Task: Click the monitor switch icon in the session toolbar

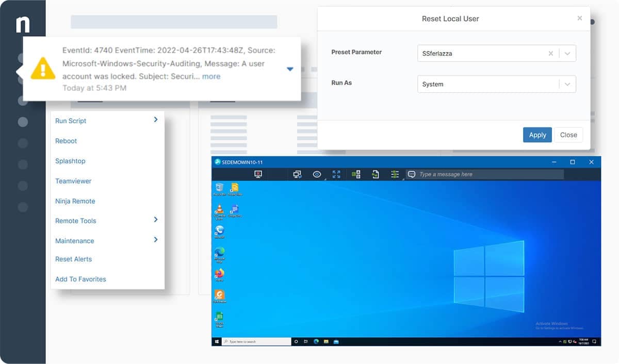Action: (x=297, y=174)
